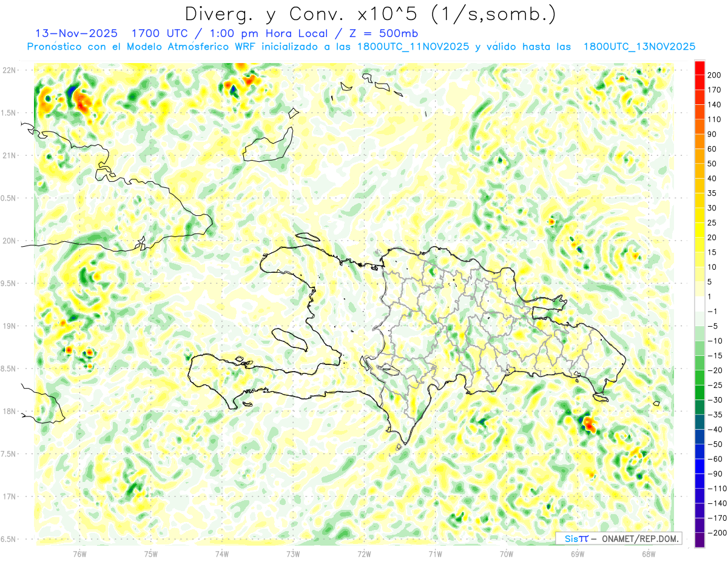Click the '-60' colorbar value
This screenshot has width=728, height=562.
click(715, 459)
